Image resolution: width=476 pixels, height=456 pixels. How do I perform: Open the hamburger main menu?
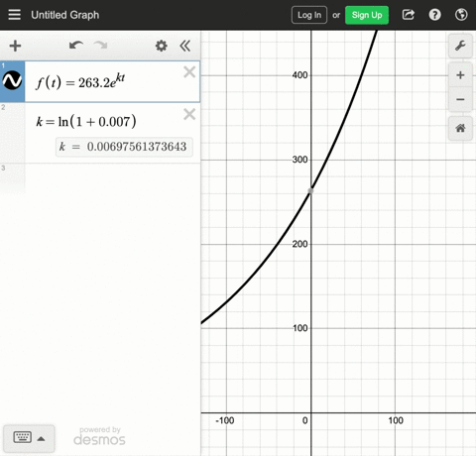click(x=14, y=15)
